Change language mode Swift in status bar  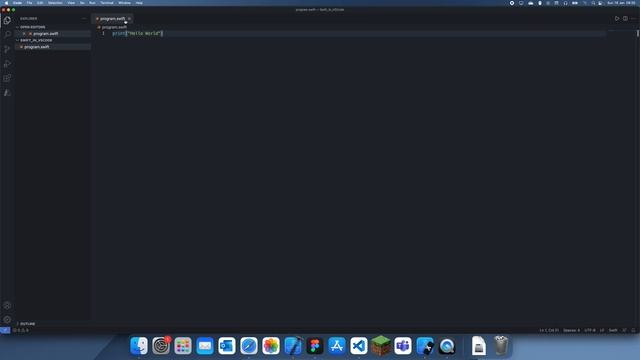[613, 330]
